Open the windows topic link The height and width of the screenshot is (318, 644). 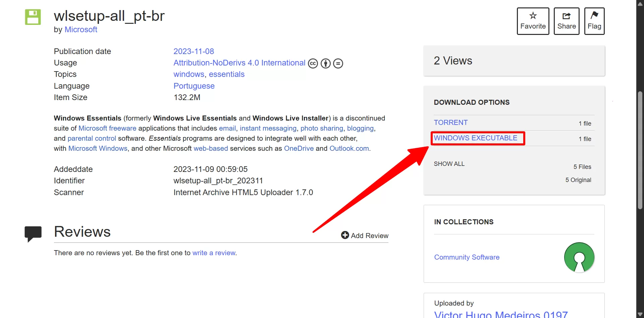coord(189,74)
